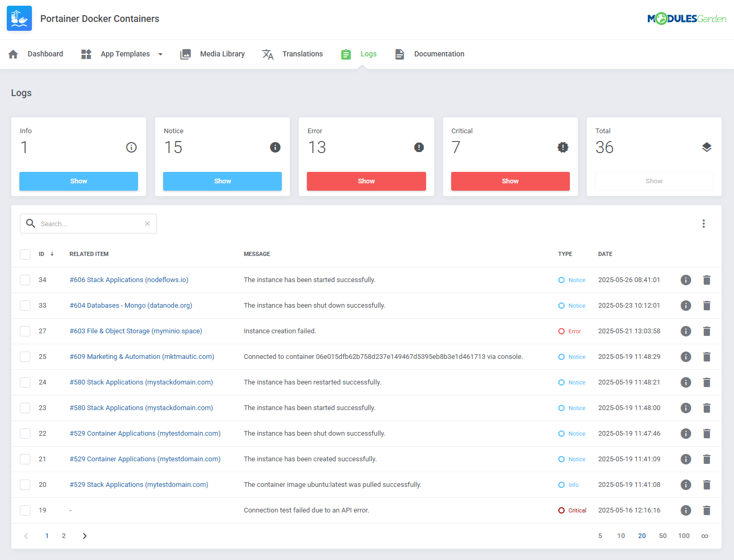This screenshot has width=734, height=560.
Task: Check the box for log 24
Action: (25, 382)
